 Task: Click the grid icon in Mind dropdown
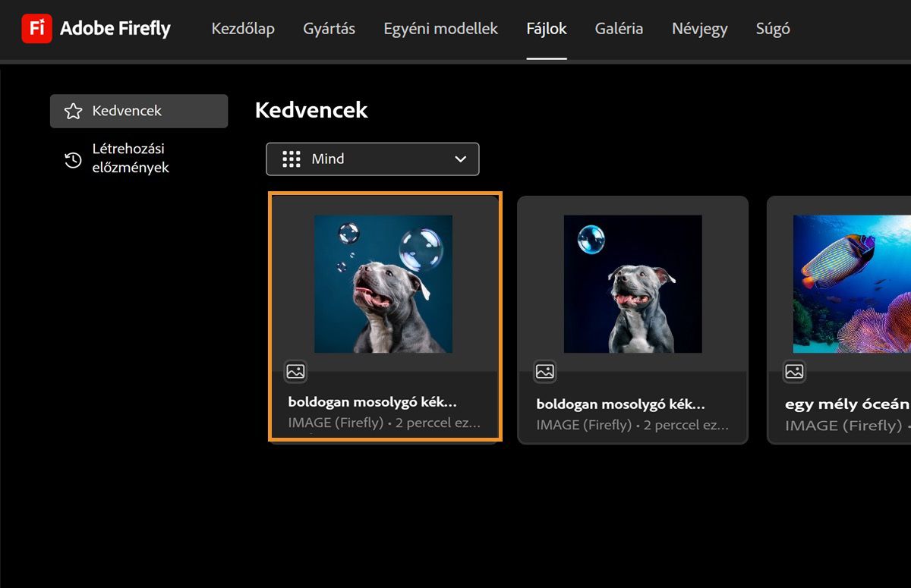click(292, 159)
